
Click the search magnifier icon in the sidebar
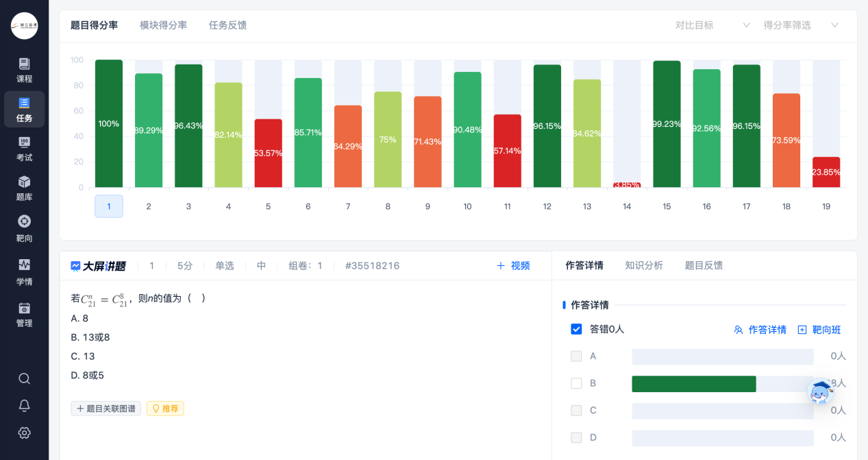[25, 378]
